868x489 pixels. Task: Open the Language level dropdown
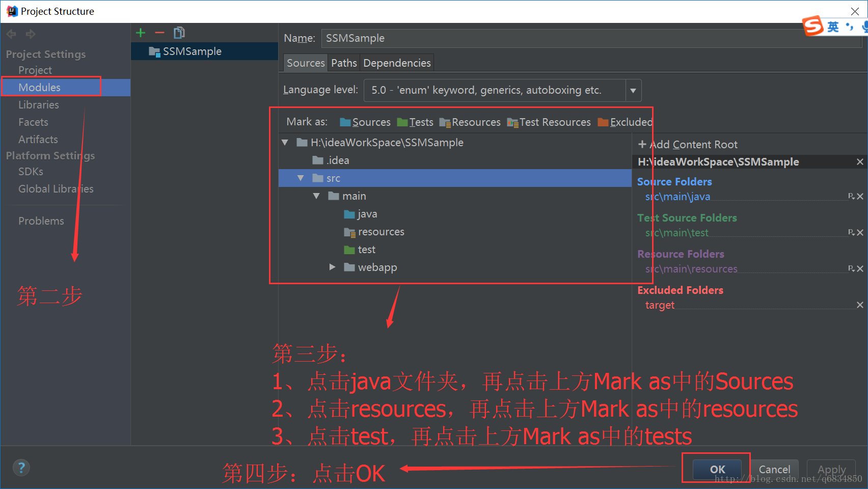click(502, 90)
